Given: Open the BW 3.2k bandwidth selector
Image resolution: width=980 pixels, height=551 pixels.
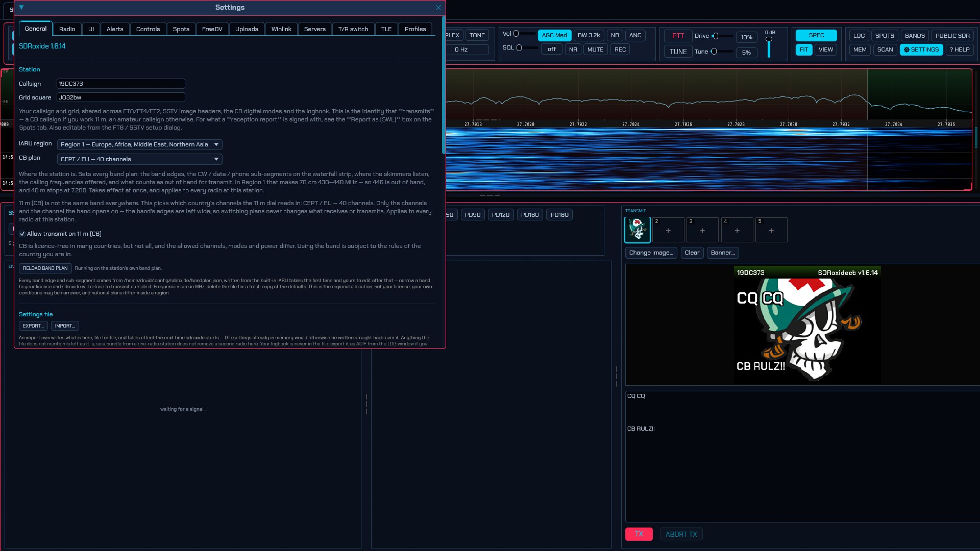Looking at the screenshot, I should (x=589, y=35).
